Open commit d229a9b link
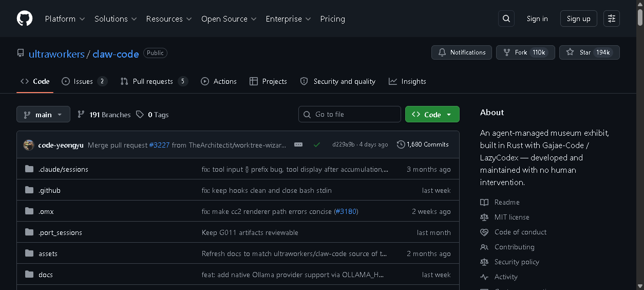Image resolution: width=644 pixels, height=290 pixels. coord(344,144)
